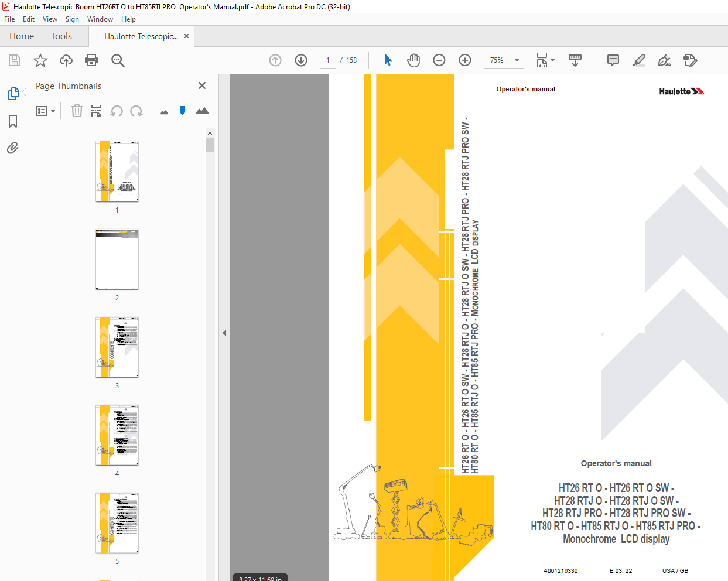Choose the Selection arrow tool
The image size is (728, 581).
(388, 60)
